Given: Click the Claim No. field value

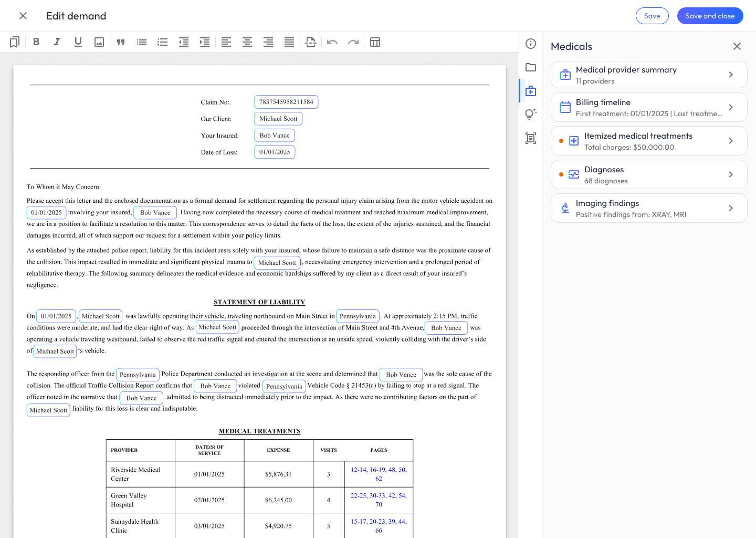Looking at the screenshot, I should coord(286,102).
